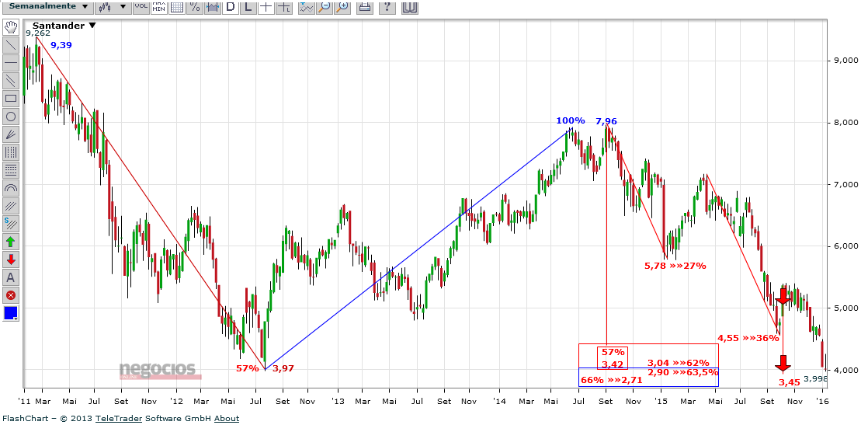Select the fan lines tool
Image resolution: width=868 pixels, height=425 pixels.
[x=11, y=134]
